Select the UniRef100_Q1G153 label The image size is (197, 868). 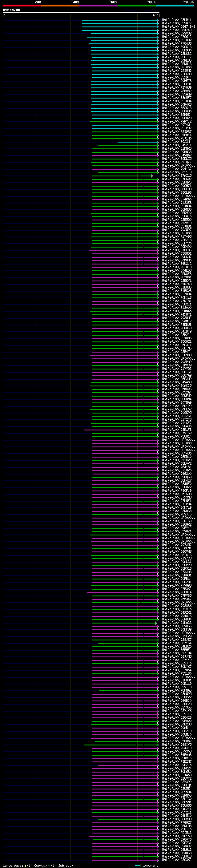point(176,836)
